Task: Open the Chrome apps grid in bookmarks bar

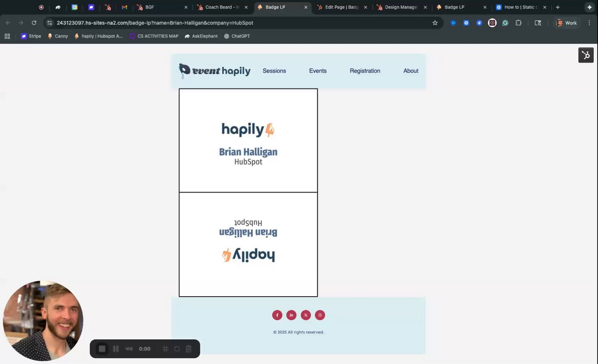Action: coord(7,36)
